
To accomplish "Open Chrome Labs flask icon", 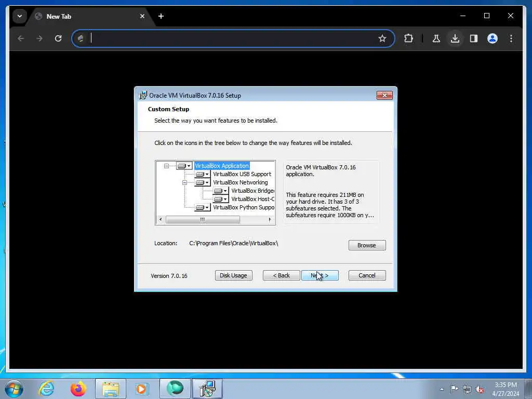I will tap(436, 38).
